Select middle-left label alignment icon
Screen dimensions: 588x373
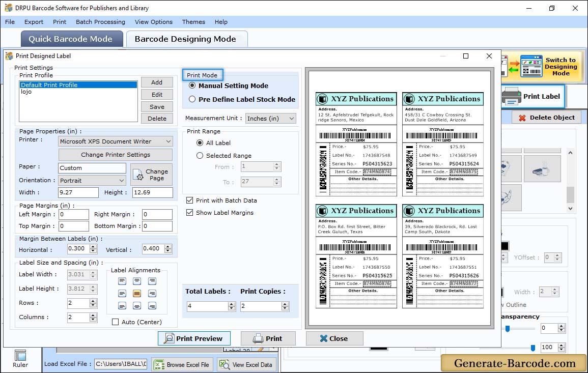[122, 293]
